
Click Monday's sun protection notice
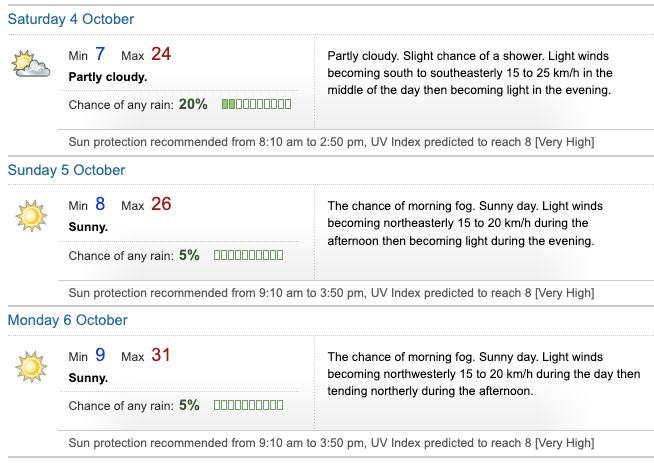pos(330,443)
